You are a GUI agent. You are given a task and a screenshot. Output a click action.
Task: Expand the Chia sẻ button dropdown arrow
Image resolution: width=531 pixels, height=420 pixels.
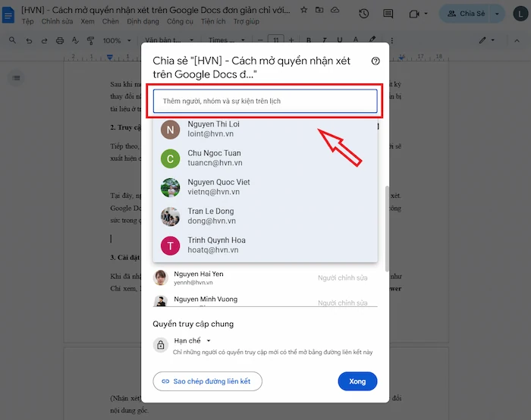(x=498, y=14)
